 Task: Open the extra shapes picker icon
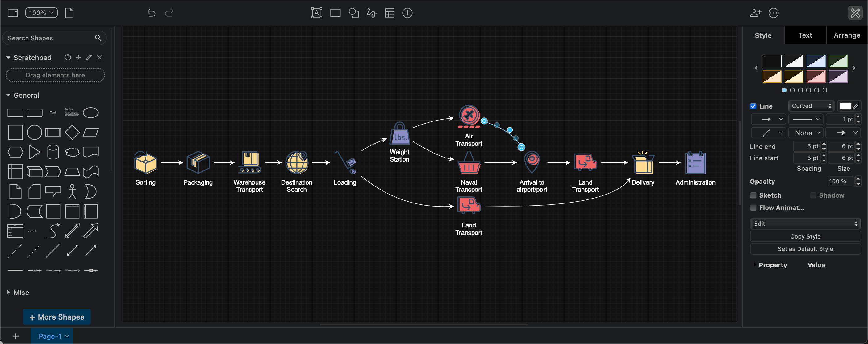[354, 13]
